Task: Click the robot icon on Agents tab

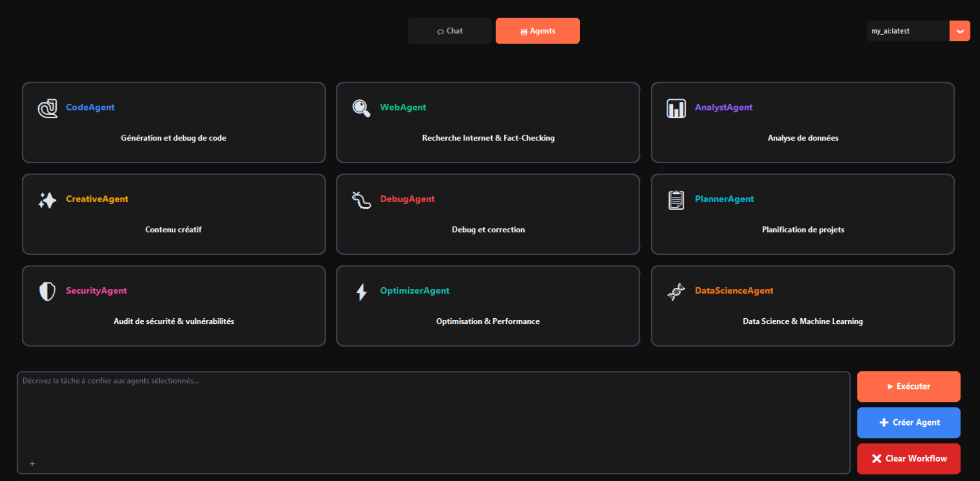Action: coord(524,32)
